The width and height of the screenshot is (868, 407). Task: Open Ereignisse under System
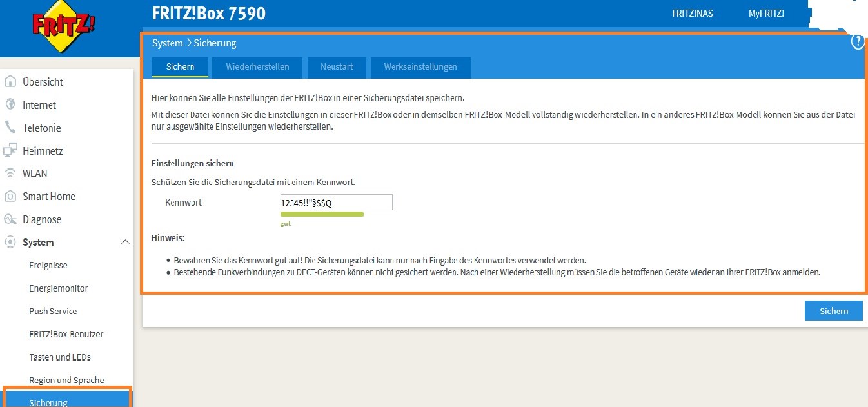pos(48,265)
